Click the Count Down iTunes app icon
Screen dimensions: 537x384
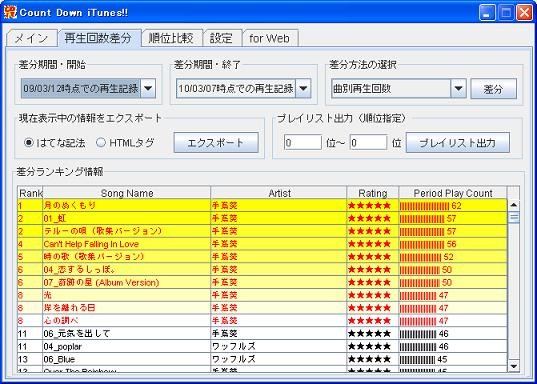coord(10,12)
